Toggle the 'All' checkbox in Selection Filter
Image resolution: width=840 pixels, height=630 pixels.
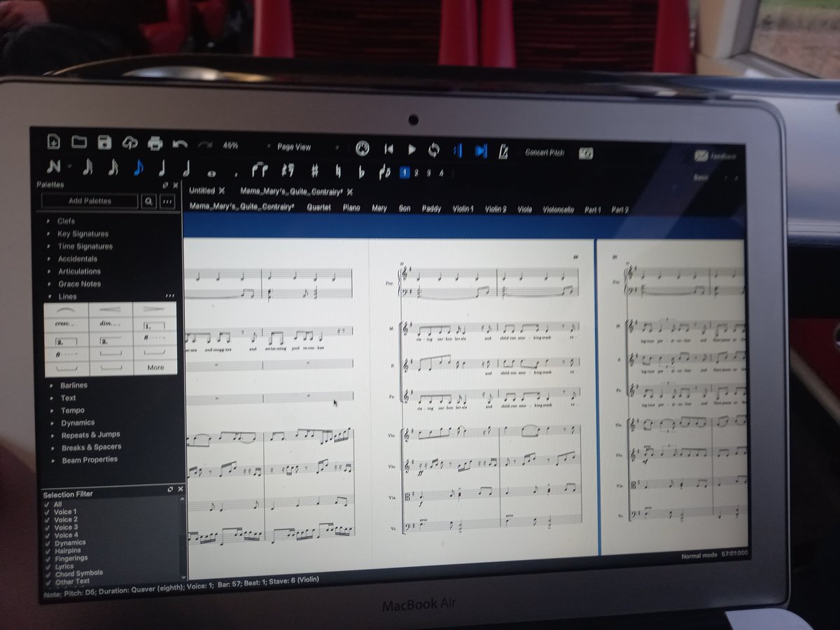[46, 505]
